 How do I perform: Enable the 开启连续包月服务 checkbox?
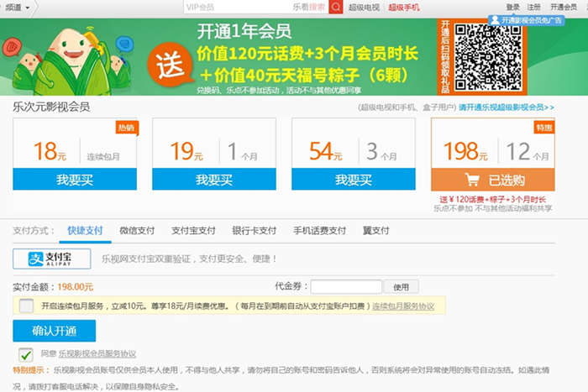pos(26,306)
